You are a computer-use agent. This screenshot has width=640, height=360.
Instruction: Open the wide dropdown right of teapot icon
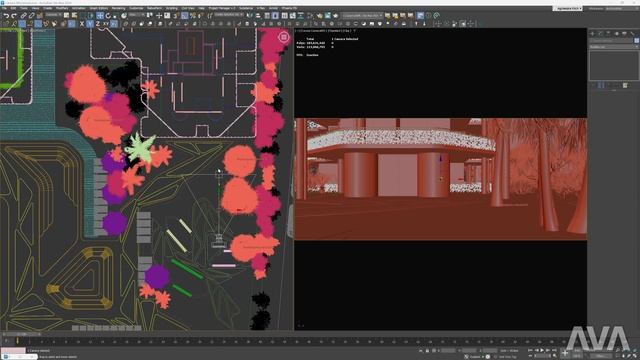(362, 16)
